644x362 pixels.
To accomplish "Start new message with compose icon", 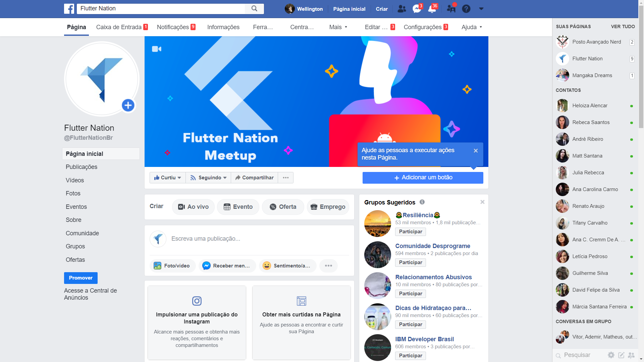I will tap(621, 355).
